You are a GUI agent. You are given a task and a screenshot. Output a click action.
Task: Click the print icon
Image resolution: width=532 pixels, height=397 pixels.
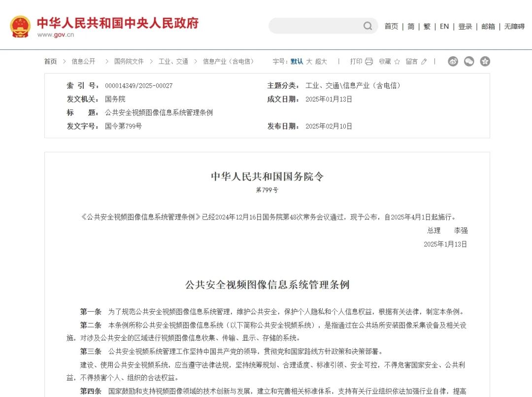[369, 62]
